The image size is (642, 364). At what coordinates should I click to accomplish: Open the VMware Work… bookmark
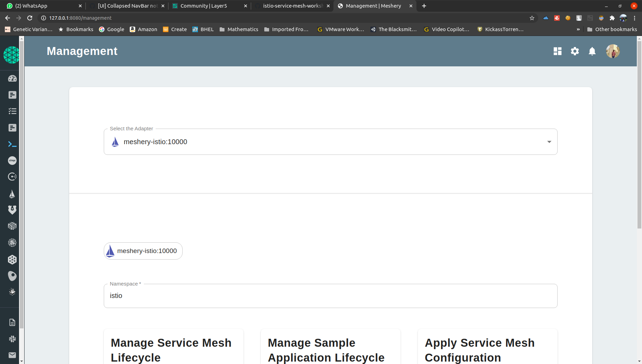tap(341, 29)
